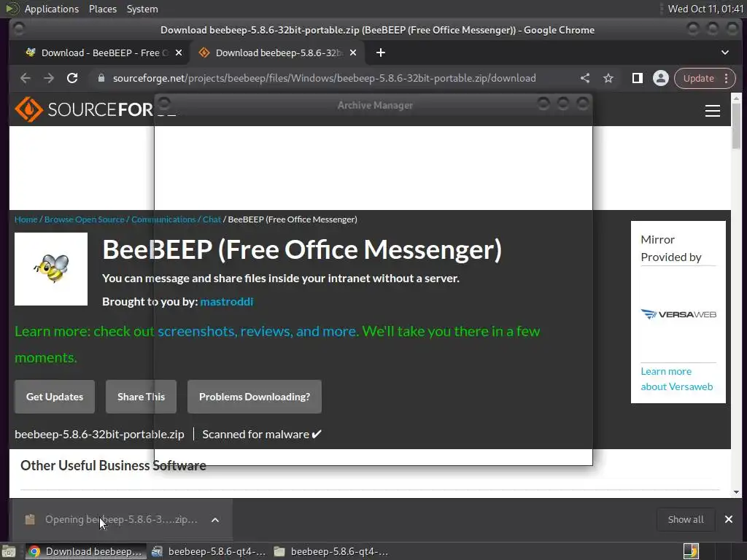Click the clock showing Wed Oct 11
This screenshot has height=560, width=747.
pyautogui.click(x=705, y=9)
